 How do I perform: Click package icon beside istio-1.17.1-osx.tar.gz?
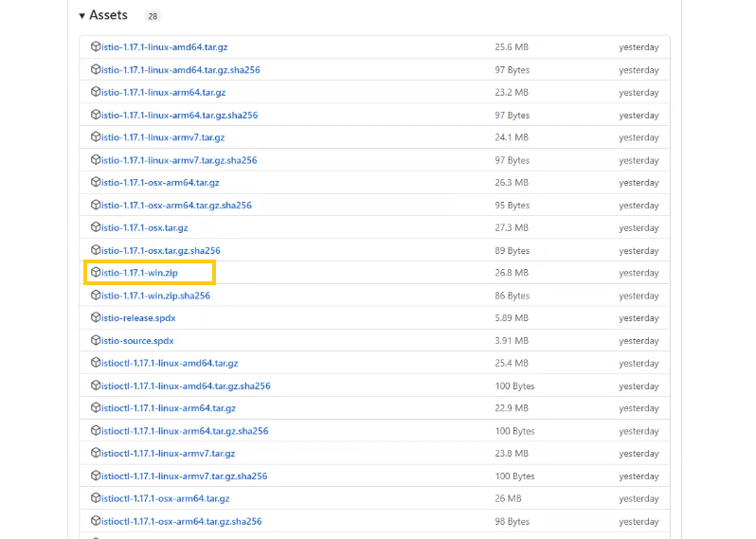click(96, 227)
